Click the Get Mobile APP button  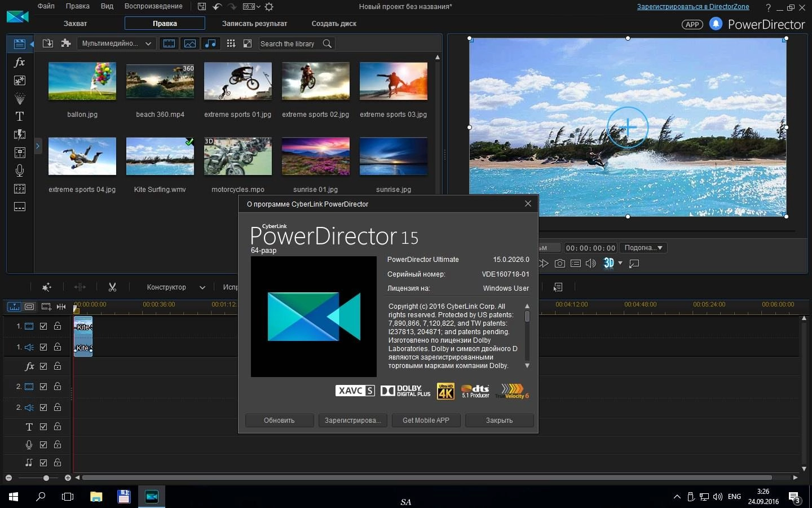click(426, 421)
